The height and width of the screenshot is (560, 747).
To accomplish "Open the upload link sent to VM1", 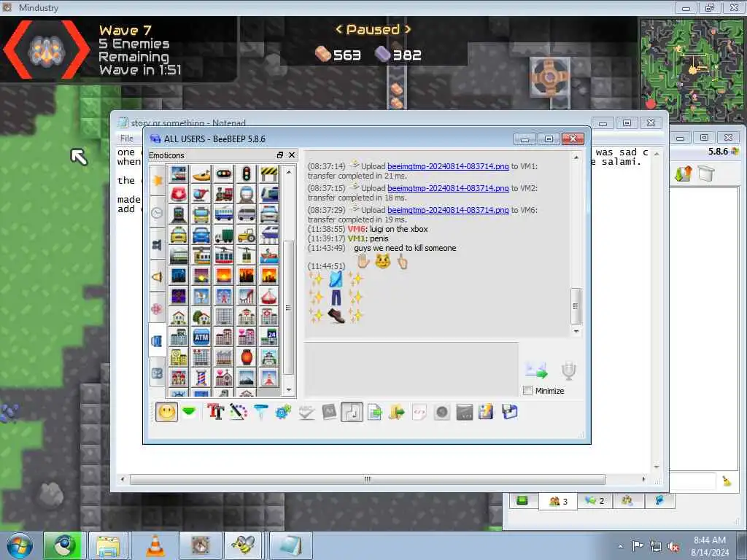I will tap(448, 166).
